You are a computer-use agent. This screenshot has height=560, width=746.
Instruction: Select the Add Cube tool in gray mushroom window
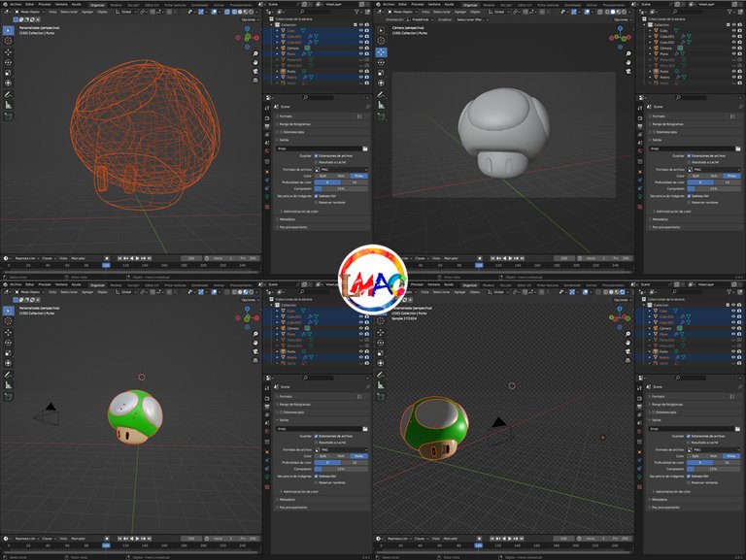click(x=381, y=116)
